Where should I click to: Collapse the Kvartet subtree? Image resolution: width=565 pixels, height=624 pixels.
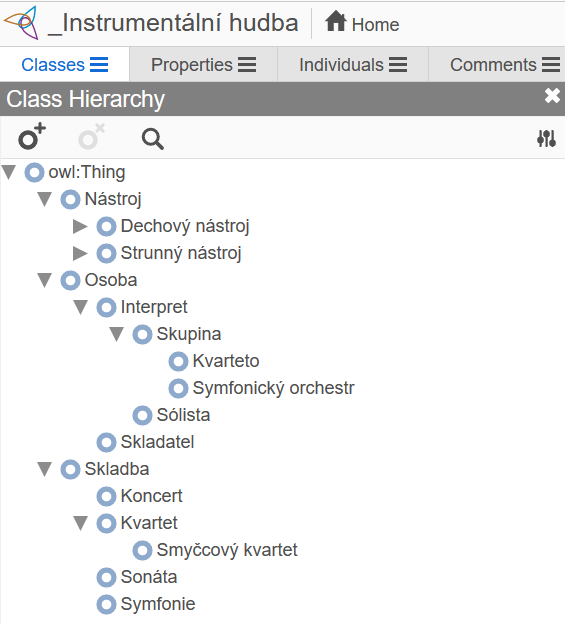click(81, 523)
